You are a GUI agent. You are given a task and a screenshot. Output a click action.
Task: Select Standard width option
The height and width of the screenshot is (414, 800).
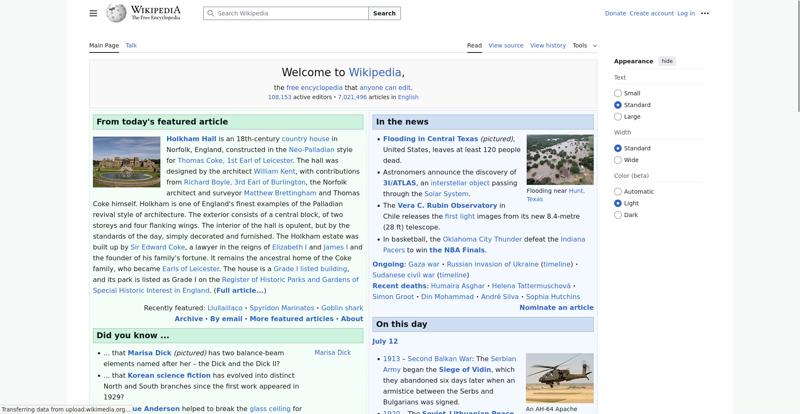[x=618, y=149]
